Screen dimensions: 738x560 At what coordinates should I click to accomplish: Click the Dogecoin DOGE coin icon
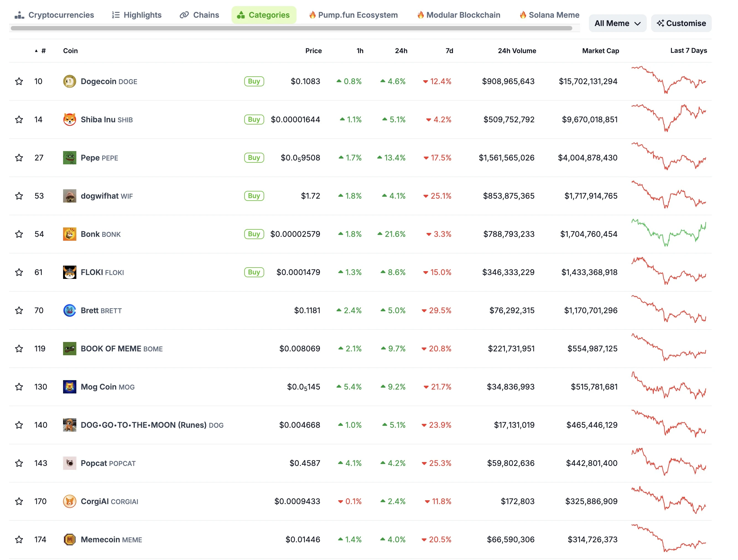(x=69, y=81)
